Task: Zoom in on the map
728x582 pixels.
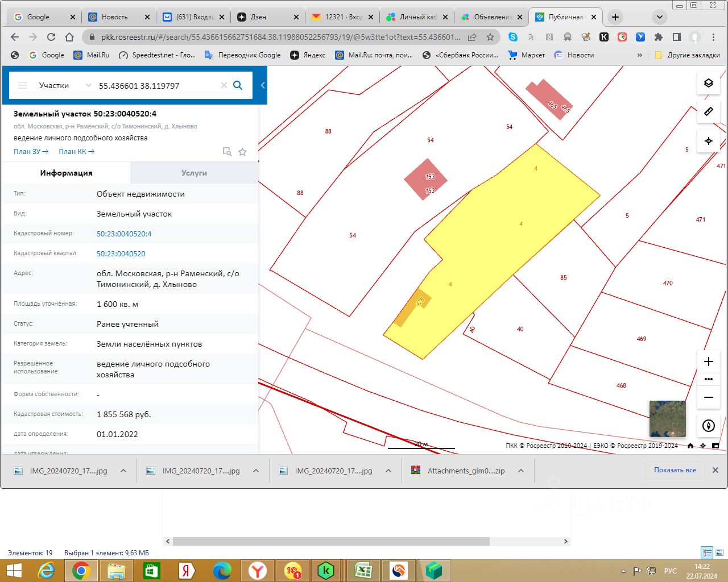Action: pyautogui.click(x=708, y=361)
